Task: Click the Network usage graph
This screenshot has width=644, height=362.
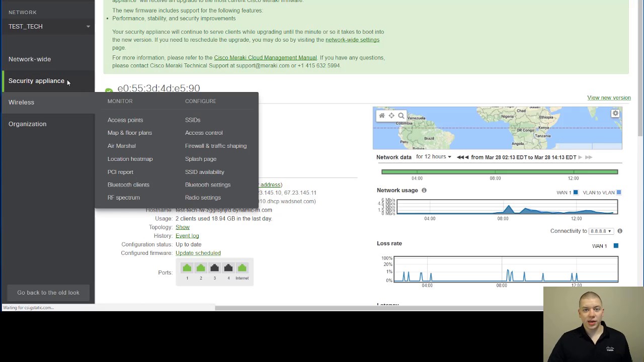Action: (507, 207)
